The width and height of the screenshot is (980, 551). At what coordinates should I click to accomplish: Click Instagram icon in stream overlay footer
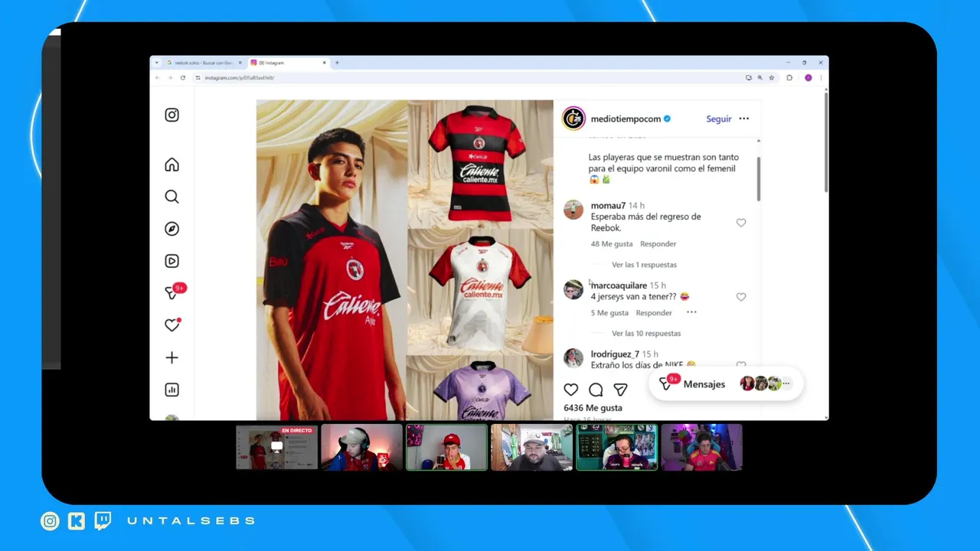[x=50, y=521]
